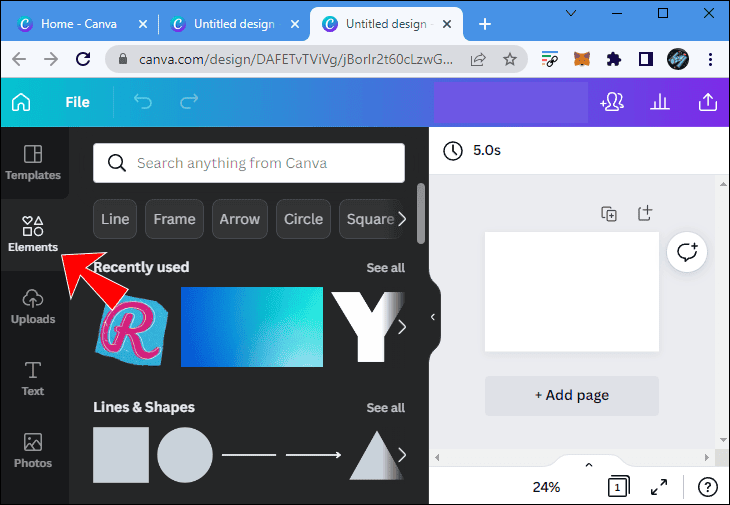Click the + Add page button
The height and width of the screenshot is (505, 730).
(572, 395)
